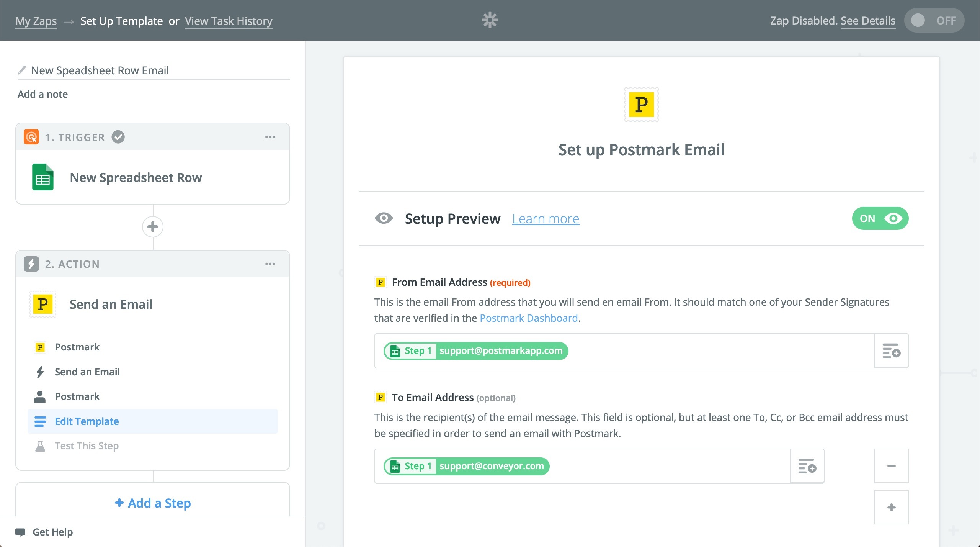The height and width of the screenshot is (547, 980).
Task: Turn off the Setup Preview toggle
Action: click(x=880, y=218)
